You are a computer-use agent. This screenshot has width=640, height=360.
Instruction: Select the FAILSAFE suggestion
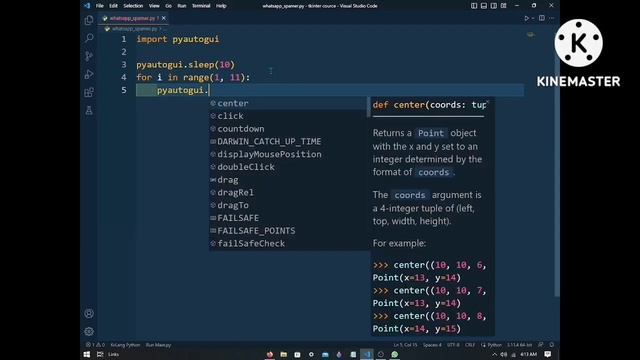pos(288,218)
